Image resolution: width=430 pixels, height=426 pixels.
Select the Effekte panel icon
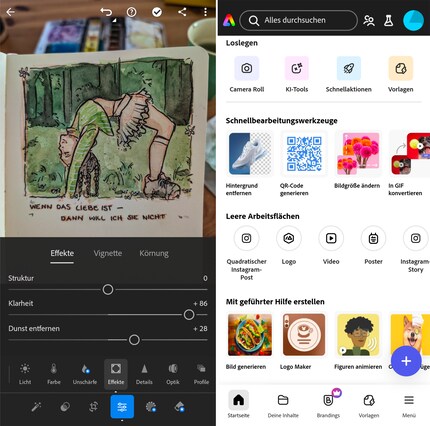pyautogui.click(x=116, y=374)
